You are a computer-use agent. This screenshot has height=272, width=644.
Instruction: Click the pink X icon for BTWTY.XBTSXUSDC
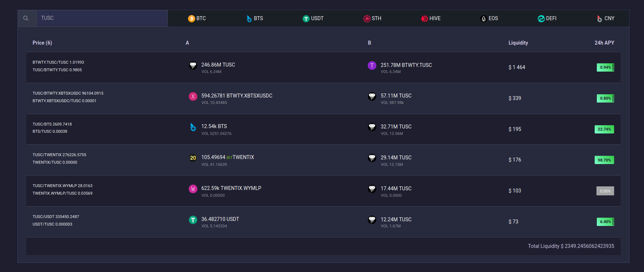click(193, 96)
